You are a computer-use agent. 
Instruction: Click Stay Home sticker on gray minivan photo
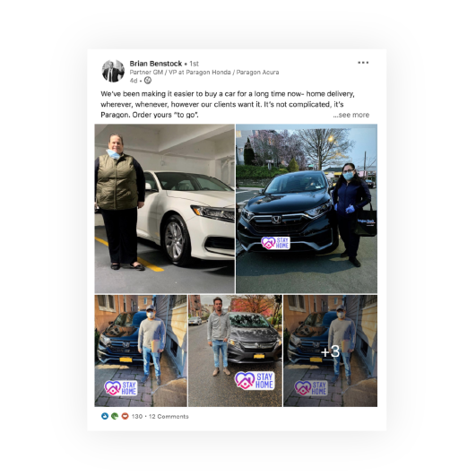[255, 380]
